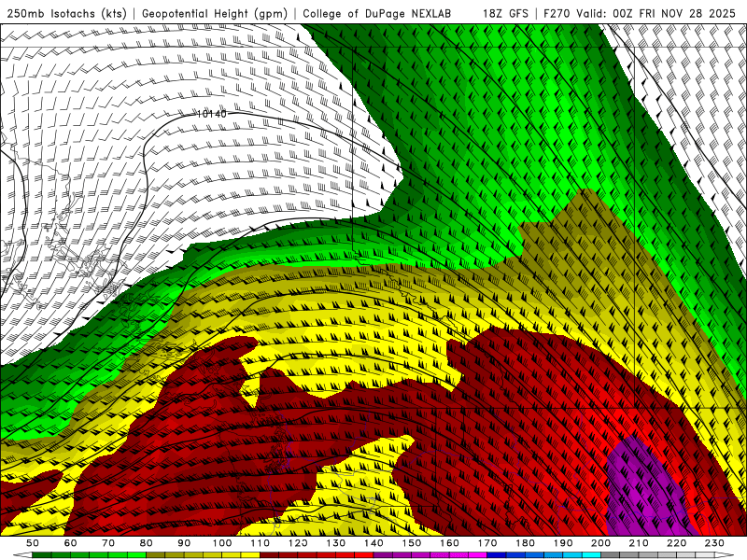Select the "College of DuPage NEXLAB" text
The image size is (747, 560).
(x=376, y=13)
